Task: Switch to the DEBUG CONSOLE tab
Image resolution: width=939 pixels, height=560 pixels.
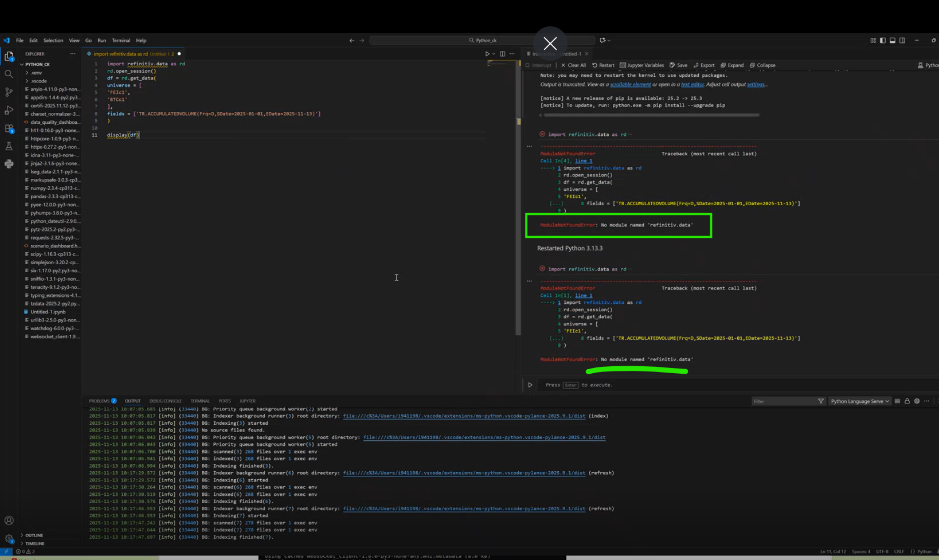Action: tap(166, 401)
